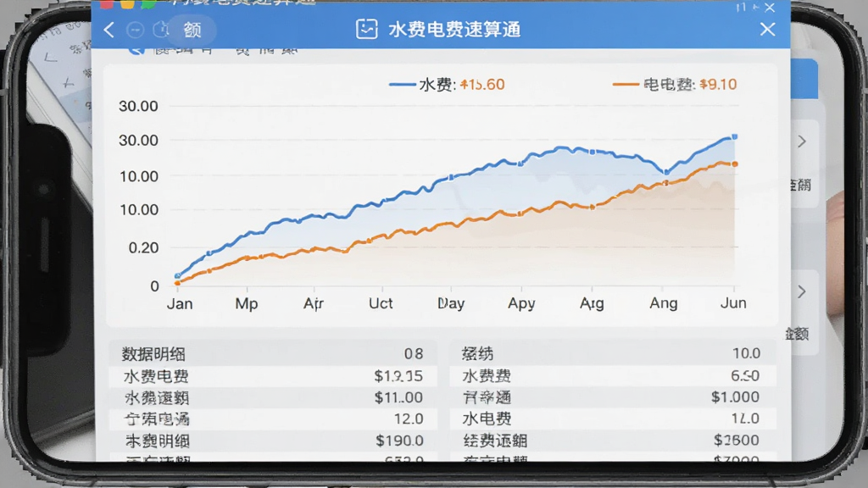
Task: Click the app logo beside 水费电费速算通
Action: click(366, 30)
